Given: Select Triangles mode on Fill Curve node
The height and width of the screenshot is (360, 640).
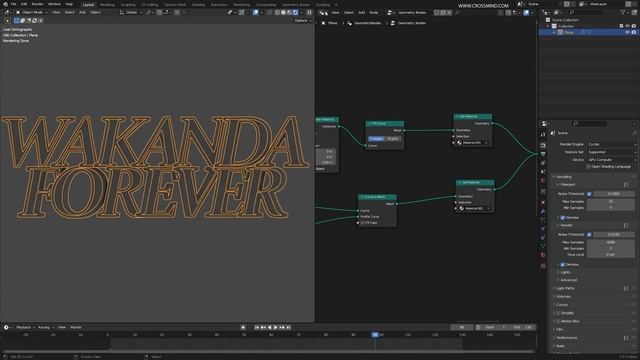Looking at the screenshot, I should point(376,139).
